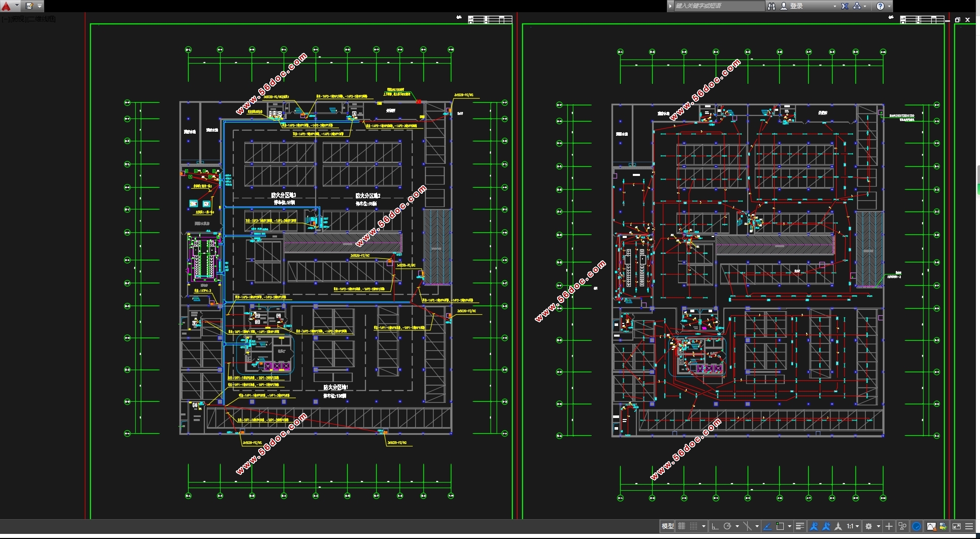
Task: Expand the quick access toolbar customize arrow
Action: (x=40, y=6)
